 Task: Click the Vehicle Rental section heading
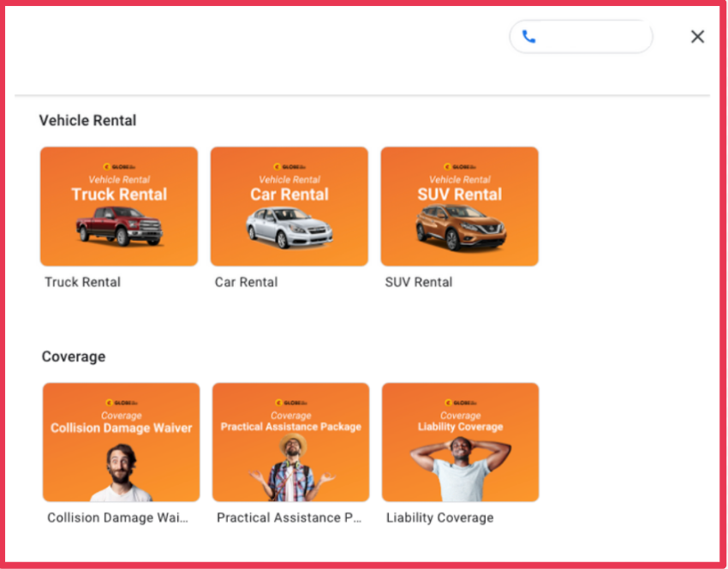pos(87,121)
